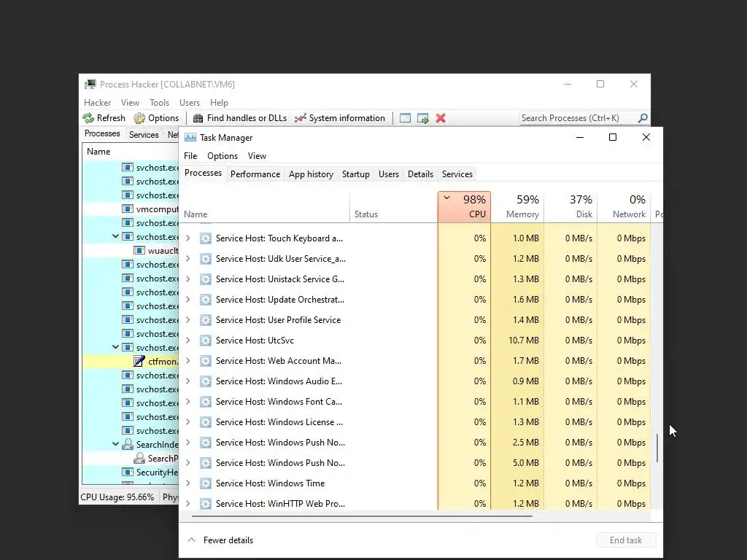
Task: Click Task Manager title bar app icon
Action: click(190, 138)
